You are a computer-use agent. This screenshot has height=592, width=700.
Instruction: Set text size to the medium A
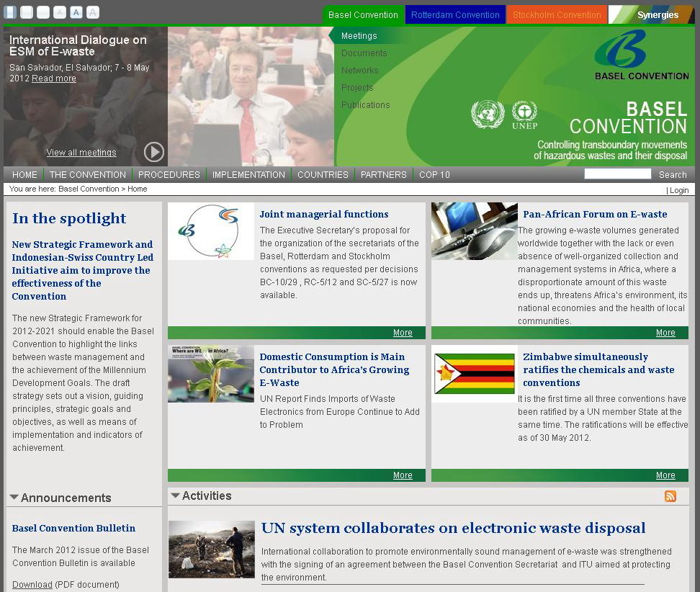pos(76,12)
